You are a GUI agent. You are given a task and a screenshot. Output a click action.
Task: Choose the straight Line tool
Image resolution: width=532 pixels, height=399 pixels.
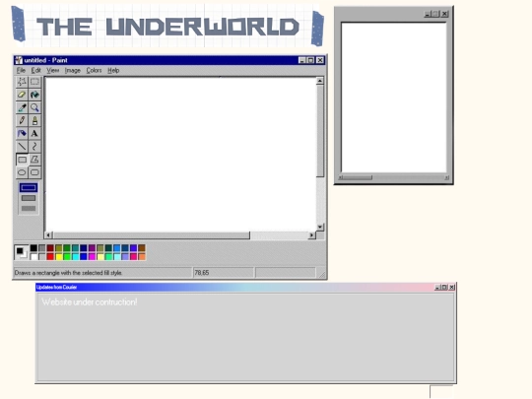tap(22, 146)
